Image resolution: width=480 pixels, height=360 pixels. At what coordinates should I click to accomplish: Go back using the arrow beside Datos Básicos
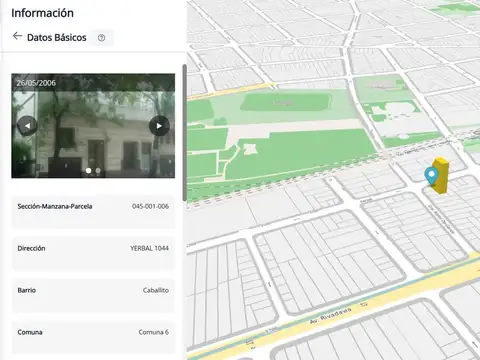tap(17, 36)
